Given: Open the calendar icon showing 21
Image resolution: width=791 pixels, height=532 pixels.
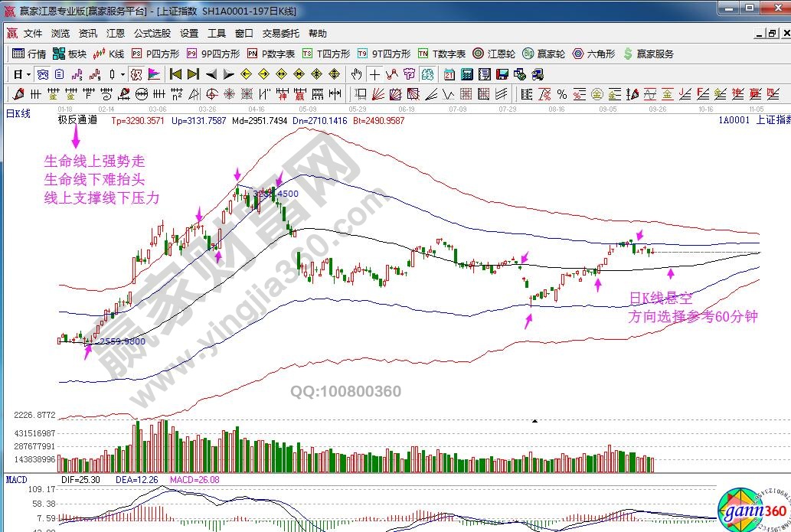Looking at the screenshot, I should (x=449, y=74).
